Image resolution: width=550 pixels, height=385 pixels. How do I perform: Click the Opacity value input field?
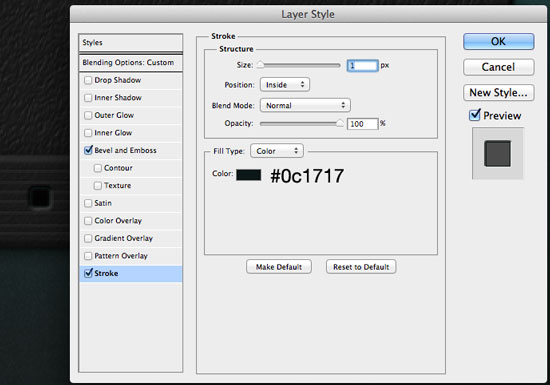pyautogui.click(x=363, y=124)
